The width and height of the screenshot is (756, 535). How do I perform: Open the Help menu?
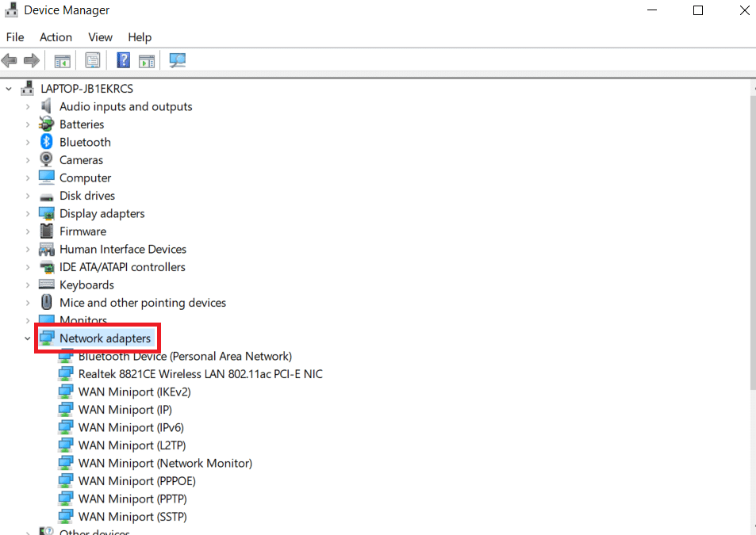tap(140, 37)
